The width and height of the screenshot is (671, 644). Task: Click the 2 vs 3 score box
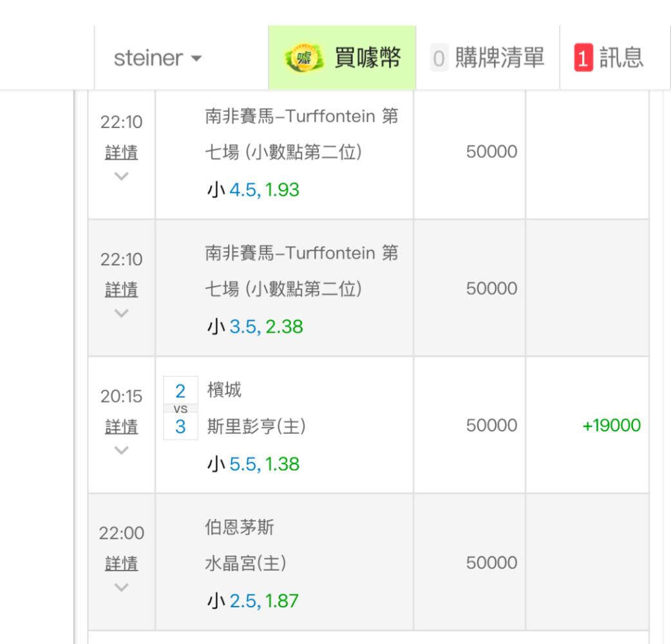(x=180, y=408)
